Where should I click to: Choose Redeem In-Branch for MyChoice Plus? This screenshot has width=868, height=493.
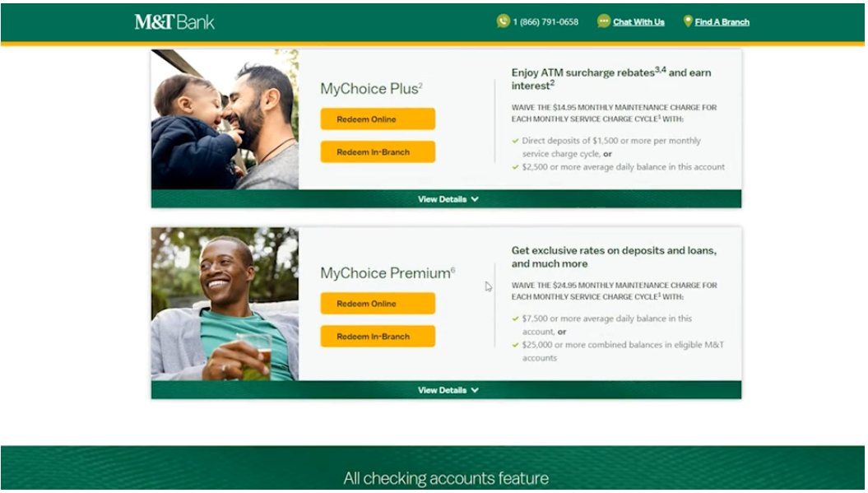(x=378, y=151)
